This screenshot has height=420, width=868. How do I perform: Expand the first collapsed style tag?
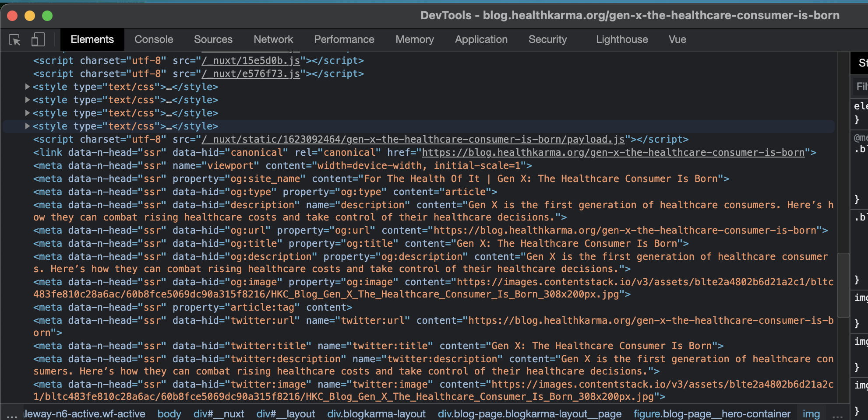coord(28,87)
